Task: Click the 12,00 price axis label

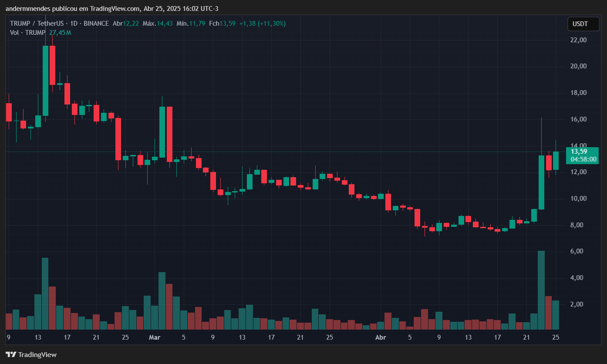Action: pyautogui.click(x=579, y=172)
